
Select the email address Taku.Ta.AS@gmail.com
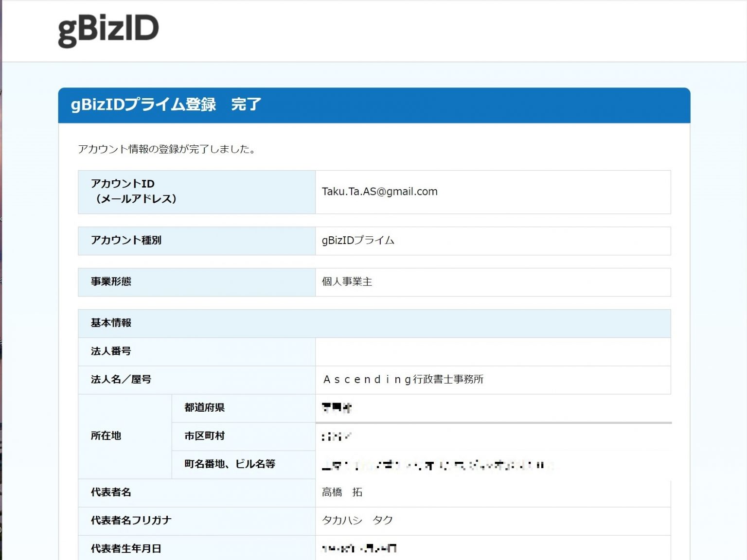pos(379,192)
